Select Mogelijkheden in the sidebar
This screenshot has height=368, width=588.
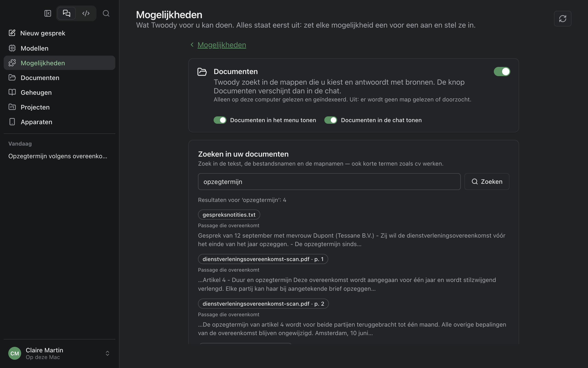(x=59, y=63)
